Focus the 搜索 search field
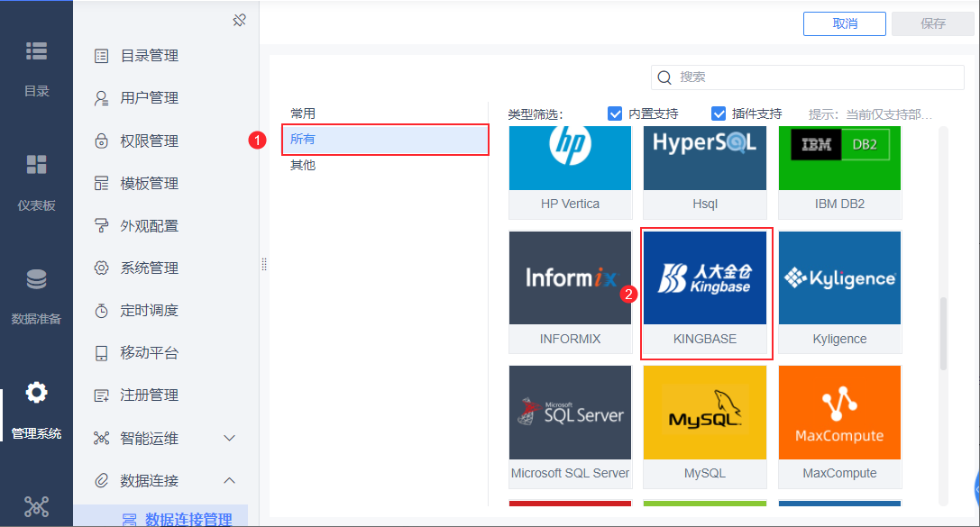The image size is (980, 527). 808,77
